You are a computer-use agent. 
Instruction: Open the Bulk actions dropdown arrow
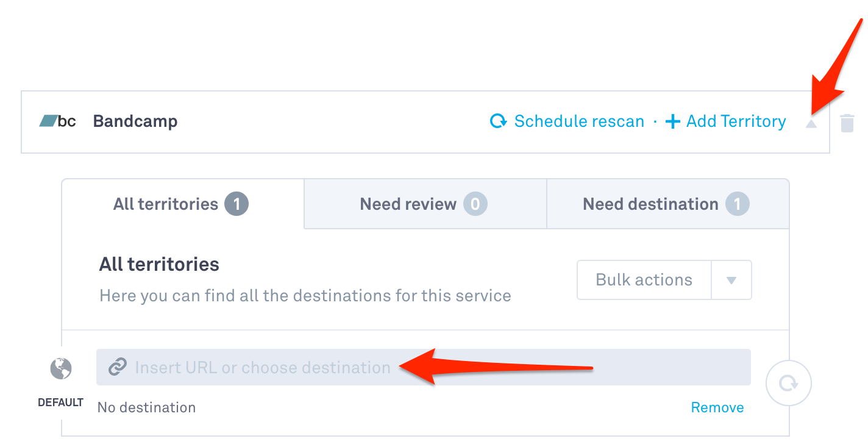(x=731, y=281)
